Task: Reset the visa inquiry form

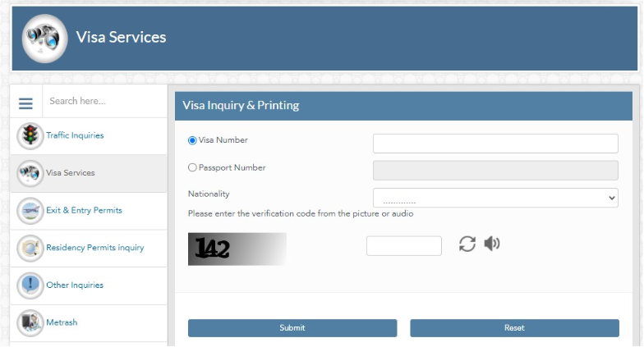Action: [514, 328]
